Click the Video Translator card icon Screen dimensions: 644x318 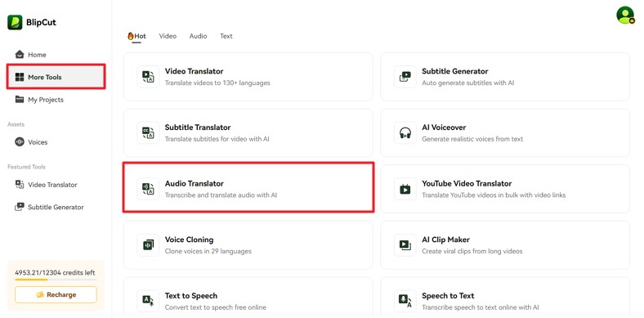coord(148,77)
